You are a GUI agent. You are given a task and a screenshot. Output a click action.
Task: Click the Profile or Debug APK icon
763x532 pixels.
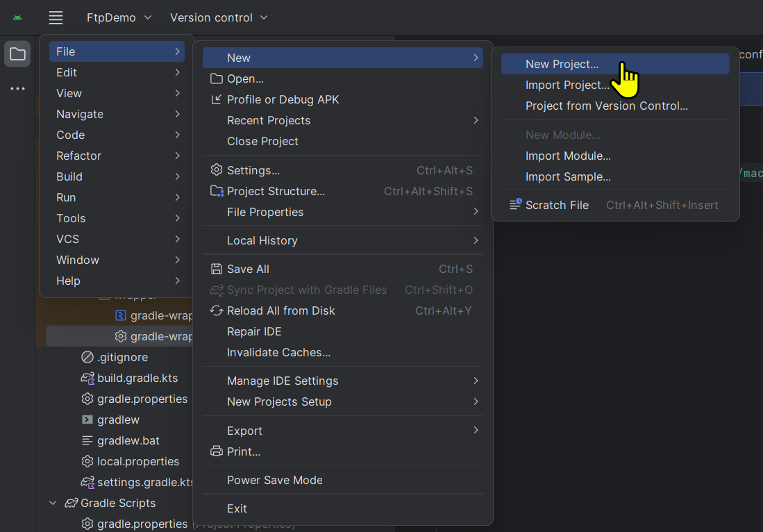tap(217, 100)
